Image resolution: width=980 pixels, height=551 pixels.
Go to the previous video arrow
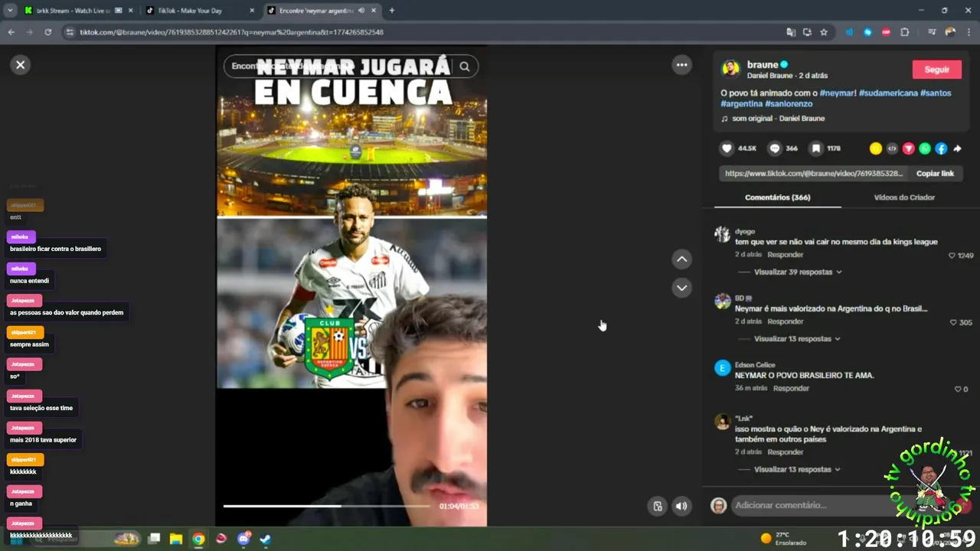pyautogui.click(x=681, y=259)
